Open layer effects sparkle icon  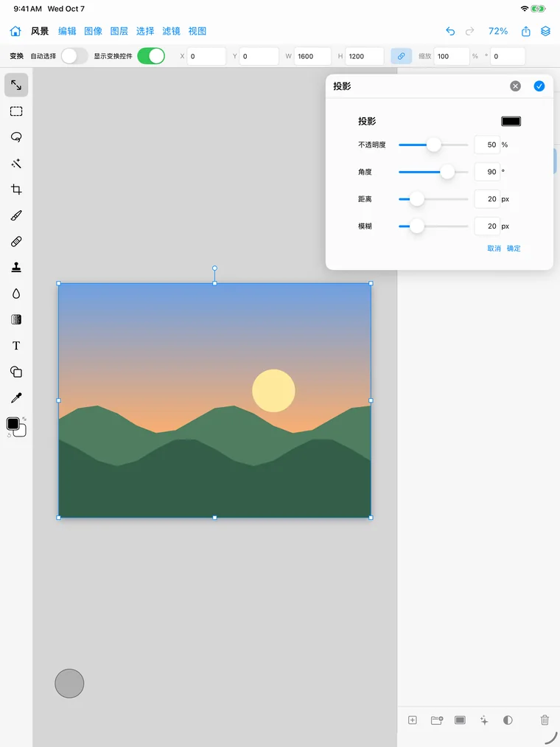(484, 720)
